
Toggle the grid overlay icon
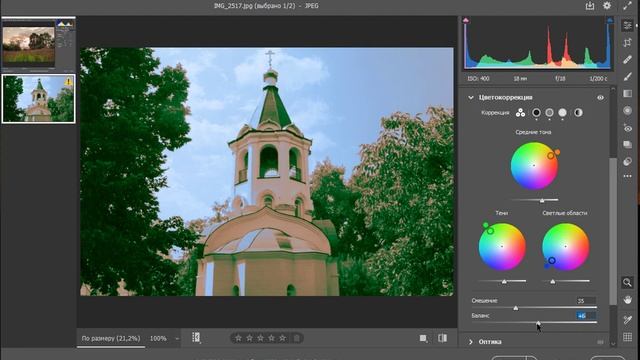627,337
